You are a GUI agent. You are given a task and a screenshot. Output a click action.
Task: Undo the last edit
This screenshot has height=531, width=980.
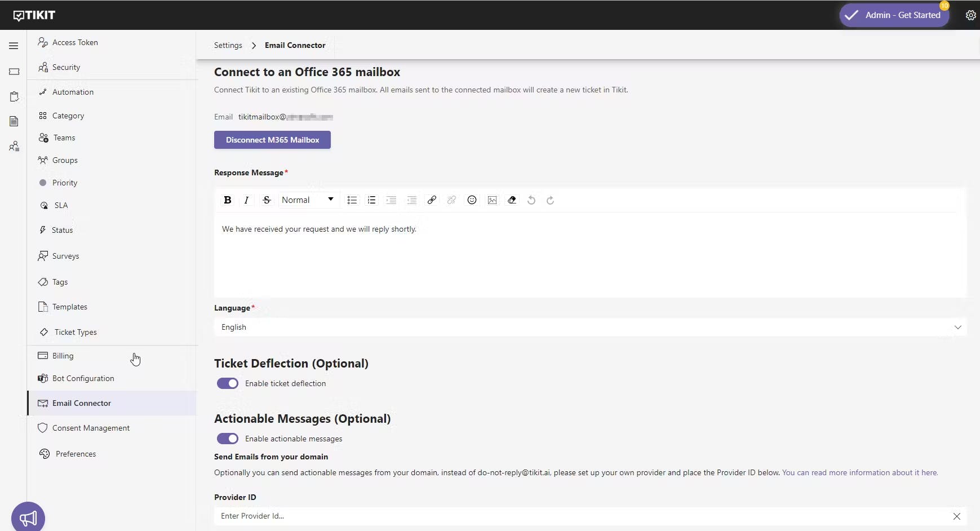pos(531,200)
